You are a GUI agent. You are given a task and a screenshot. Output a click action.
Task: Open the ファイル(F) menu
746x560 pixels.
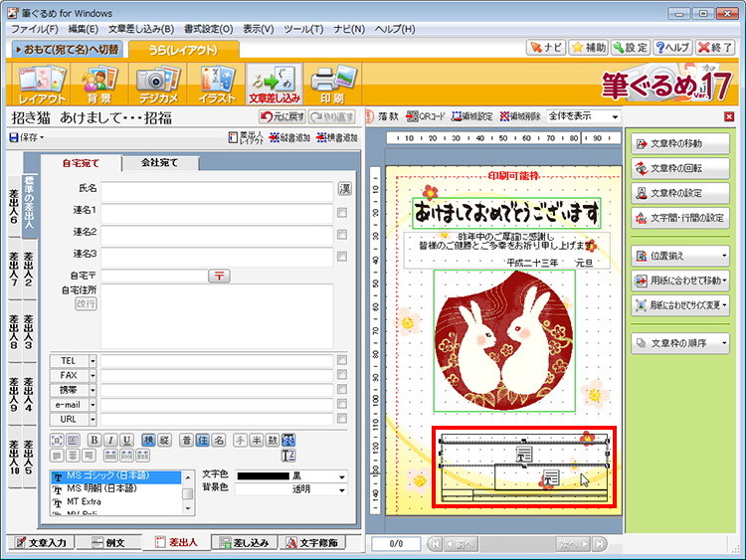[35, 29]
